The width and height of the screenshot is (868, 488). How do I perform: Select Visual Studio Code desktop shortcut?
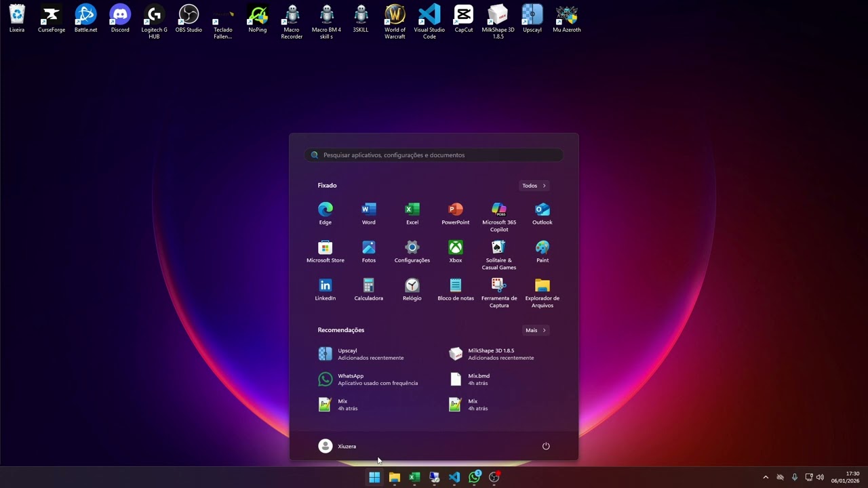tap(429, 22)
